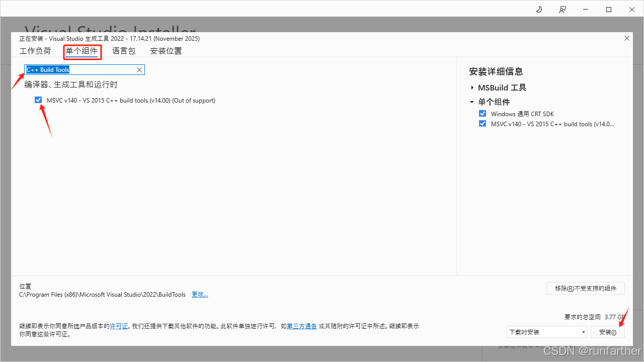
Task: Click 移除不受支持的组件 button
Action: coord(586,288)
